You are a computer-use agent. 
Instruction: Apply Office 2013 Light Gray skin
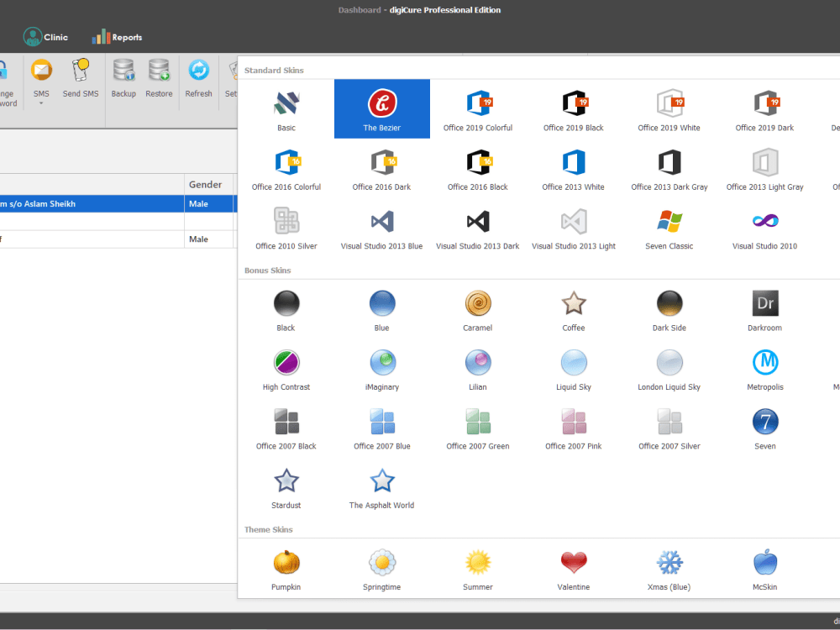764,169
